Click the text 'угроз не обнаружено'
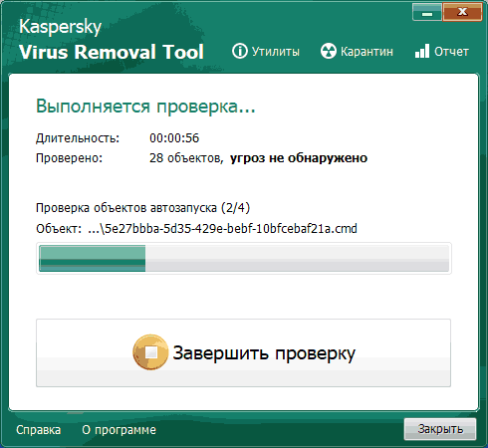Screen dimensions: 488x448 point(299,158)
